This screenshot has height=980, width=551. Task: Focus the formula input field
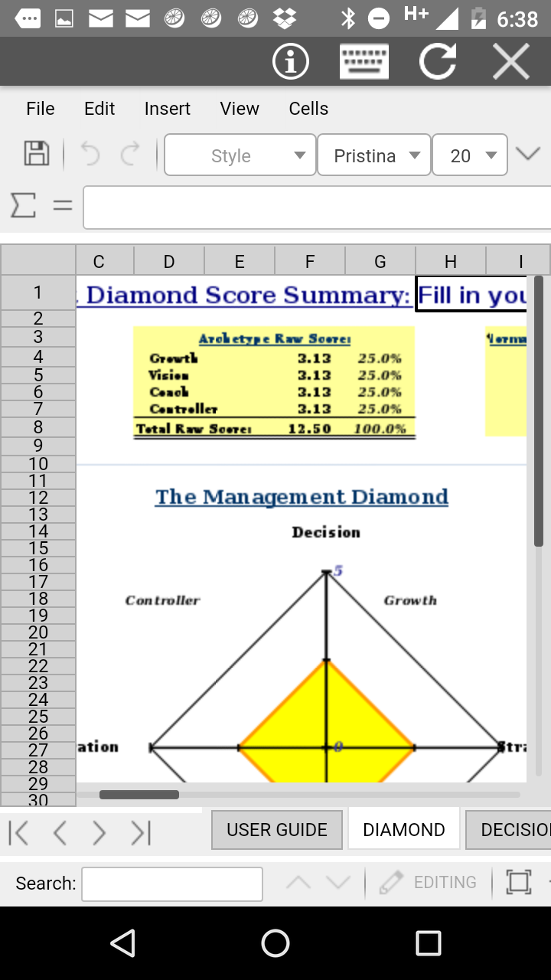tap(317, 207)
